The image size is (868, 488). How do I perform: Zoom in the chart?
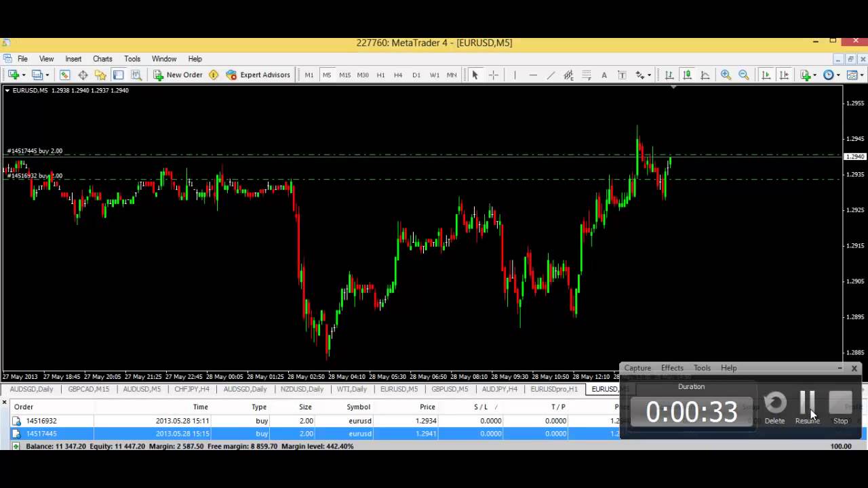point(726,75)
